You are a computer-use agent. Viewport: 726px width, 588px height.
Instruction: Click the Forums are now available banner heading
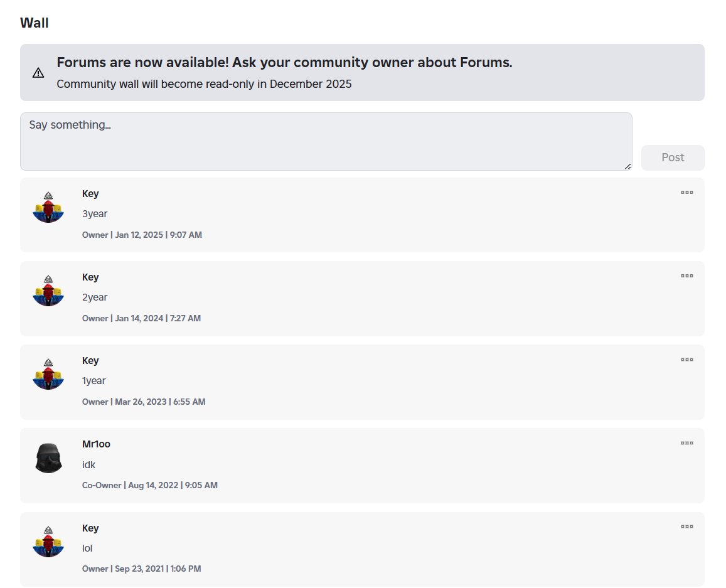point(284,63)
